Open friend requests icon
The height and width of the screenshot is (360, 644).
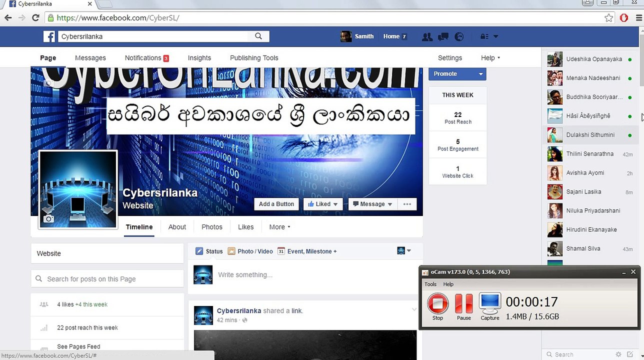(427, 36)
